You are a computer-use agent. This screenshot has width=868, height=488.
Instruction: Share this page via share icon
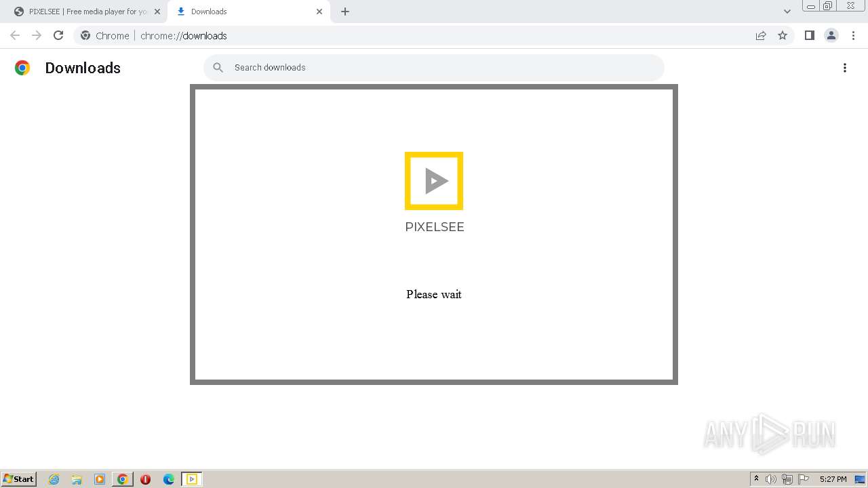pos(761,35)
